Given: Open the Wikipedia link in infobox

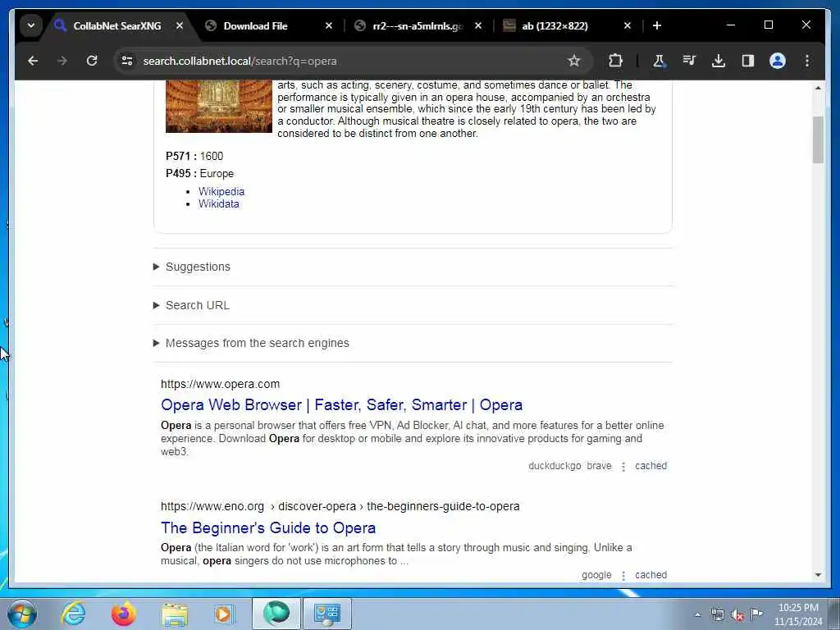Looking at the screenshot, I should pos(221,191).
